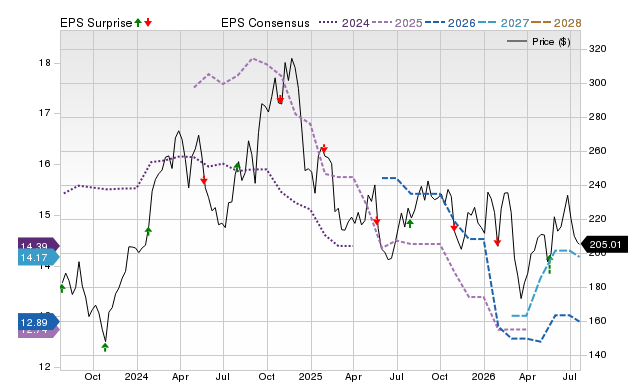Viewport: 640px width, 382px height.
Task: Click the 12 label on the EPS axis
Action: (44, 367)
